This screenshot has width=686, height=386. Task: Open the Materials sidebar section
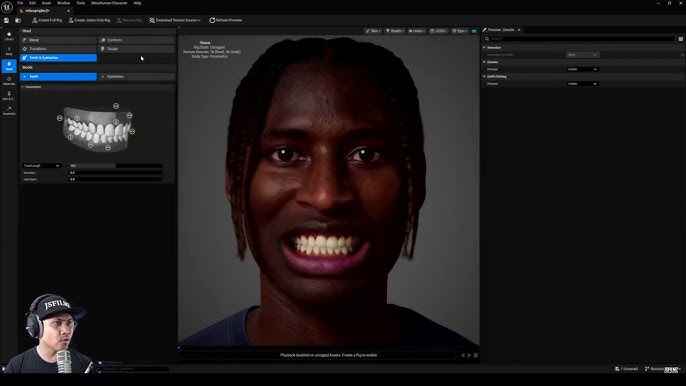(9, 81)
